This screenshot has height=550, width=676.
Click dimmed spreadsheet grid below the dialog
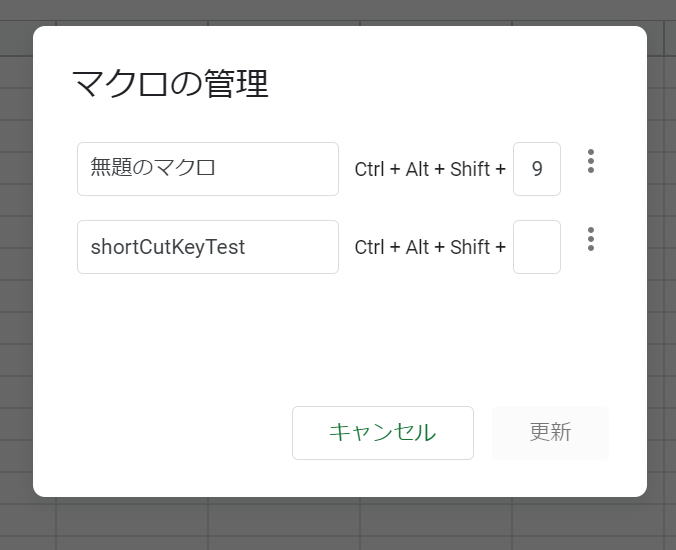338,524
